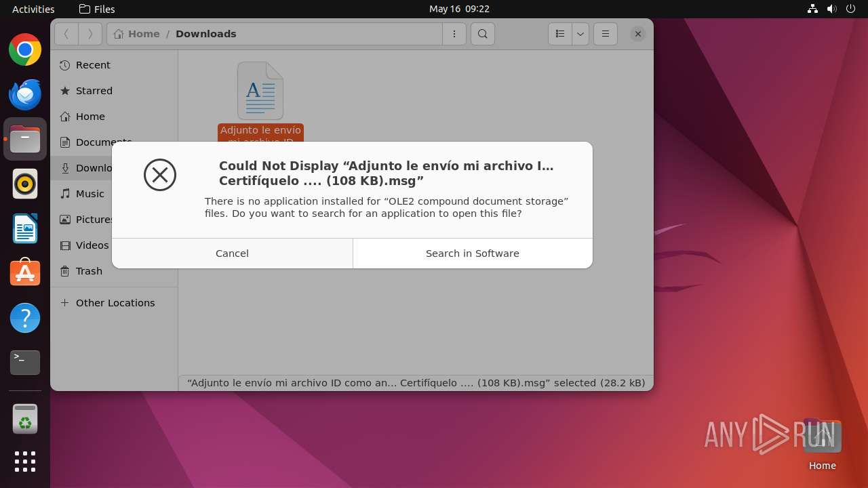Go forward with the navigation arrow

pyautogui.click(x=90, y=34)
